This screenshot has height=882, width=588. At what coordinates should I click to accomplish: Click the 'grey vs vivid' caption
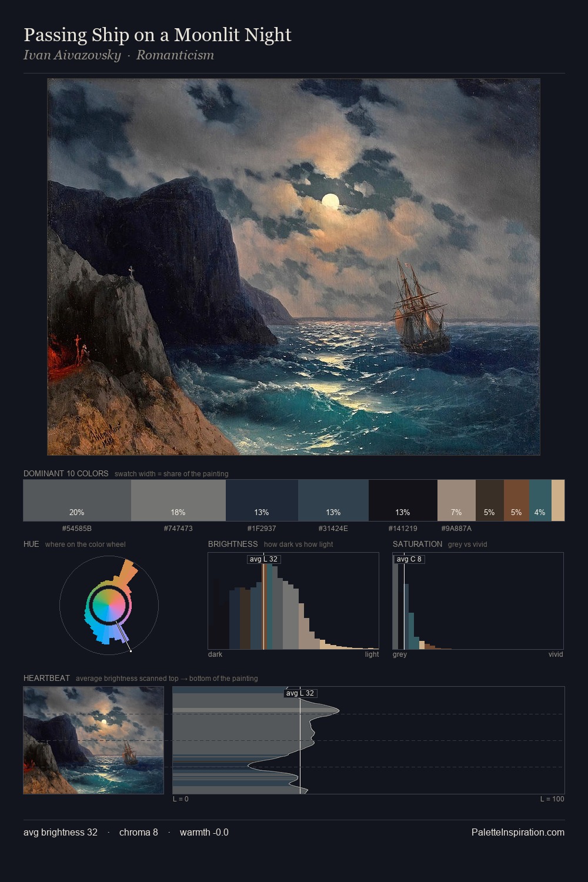[x=467, y=544]
